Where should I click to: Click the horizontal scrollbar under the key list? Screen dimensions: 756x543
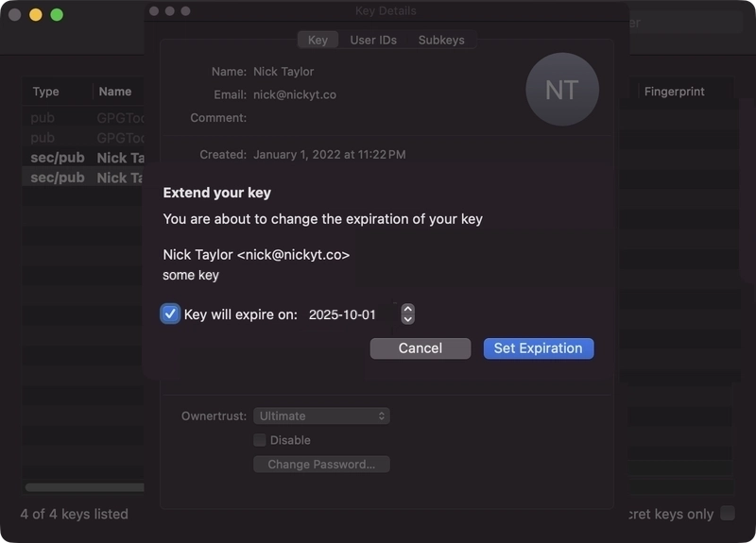click(x=84, y=487)
